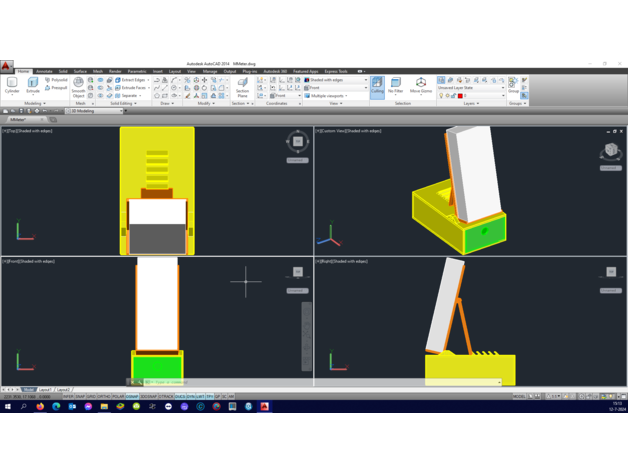Screen dimensions: 628x472
Task: Click the Polysolid button
Action: pos(57,80)
